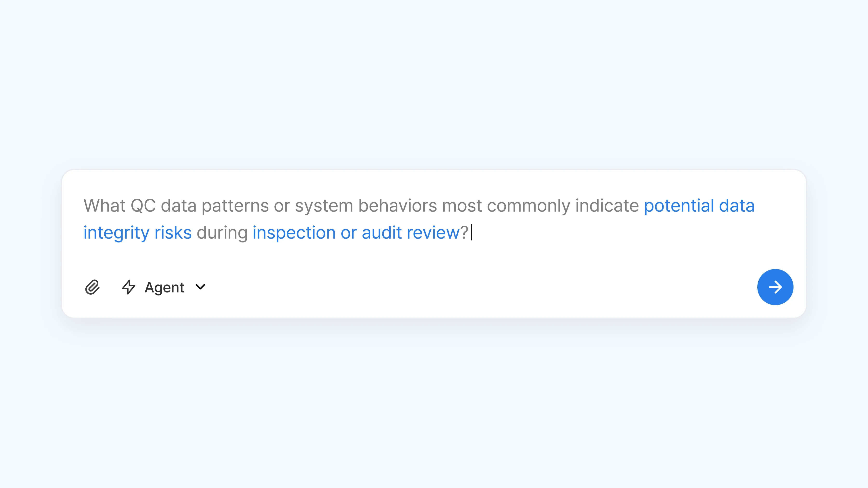Image resolution: width=868 pixels, height=488 pixels.
Task: Expand the chevron next to Agent
Action: [201, 287]
